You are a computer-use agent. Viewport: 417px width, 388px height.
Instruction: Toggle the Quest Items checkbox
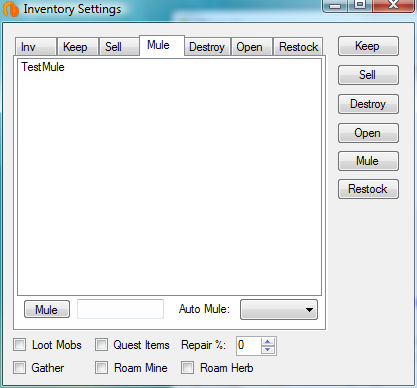tap(101, 345)
